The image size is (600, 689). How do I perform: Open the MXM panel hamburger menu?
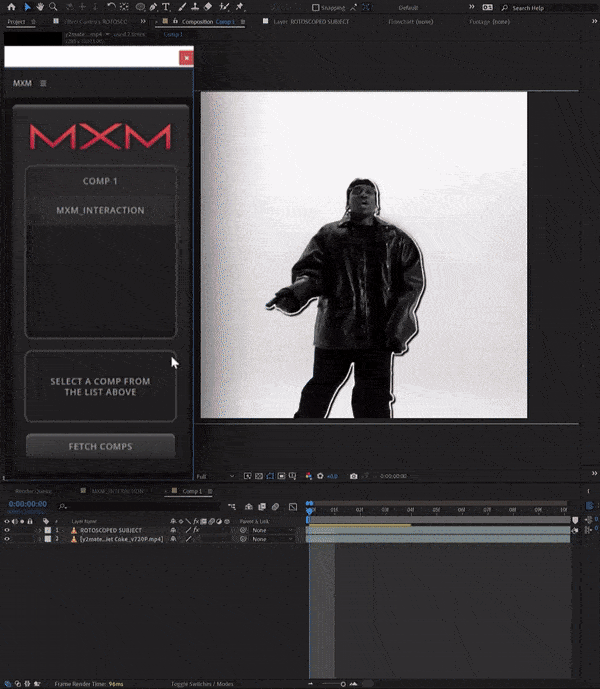(x=43, y=83)
